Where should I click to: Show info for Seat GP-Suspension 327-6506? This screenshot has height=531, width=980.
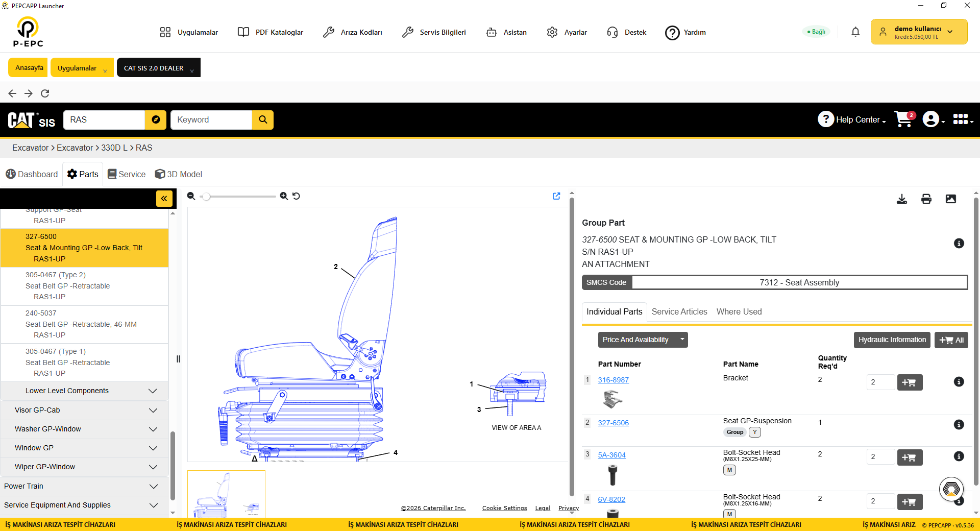959,425
